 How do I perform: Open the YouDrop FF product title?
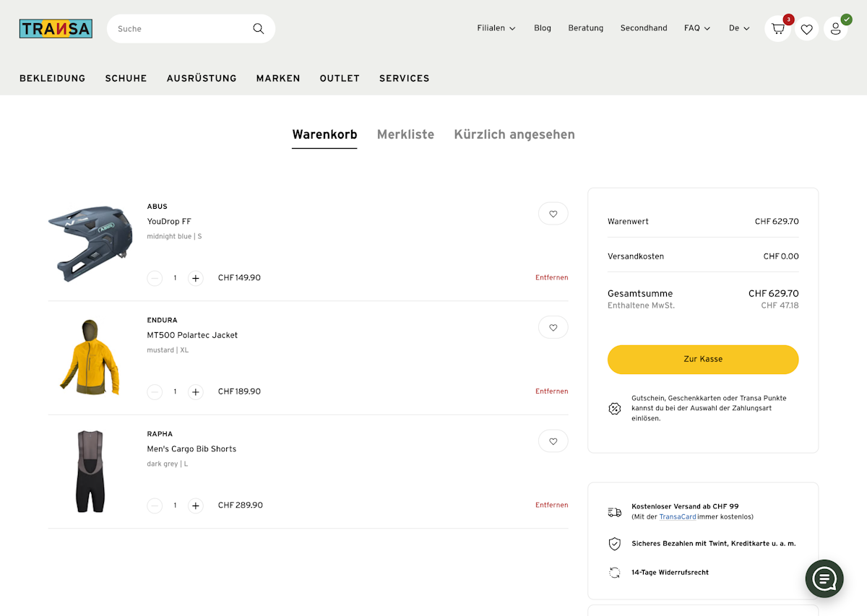169,222
